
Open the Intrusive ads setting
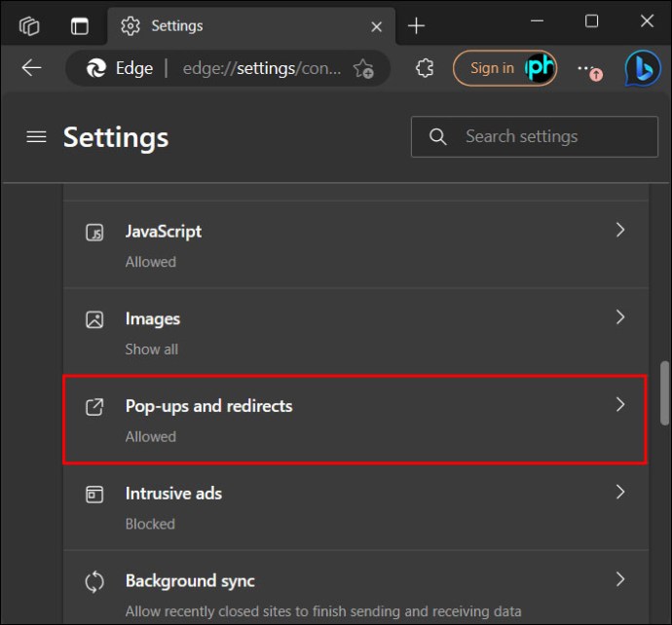pyautogui.click(x=355, y=507)
